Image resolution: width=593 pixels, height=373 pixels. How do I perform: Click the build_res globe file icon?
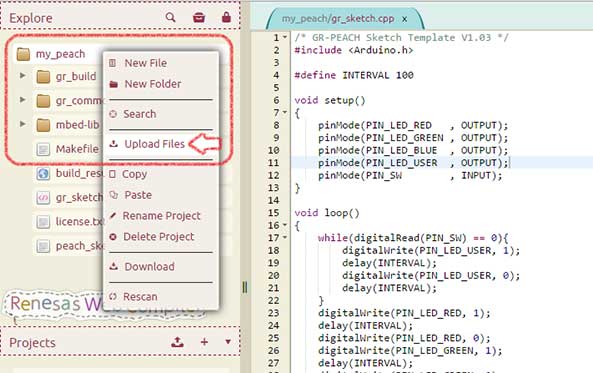pos(43,174)
